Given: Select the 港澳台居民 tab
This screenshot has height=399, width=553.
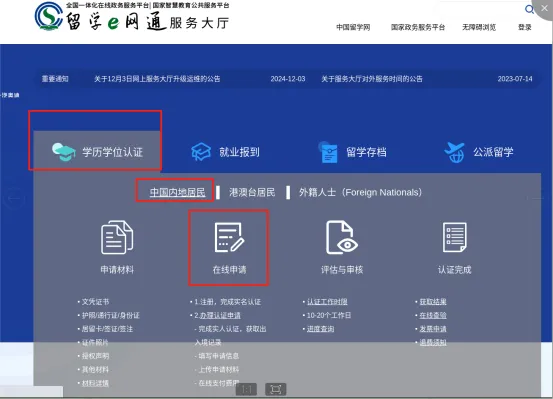Looking at the screenshot, I should point(252,192).
